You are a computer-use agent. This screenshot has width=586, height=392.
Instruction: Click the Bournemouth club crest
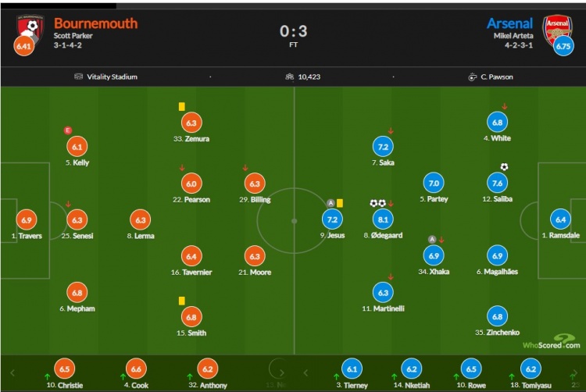30,30
